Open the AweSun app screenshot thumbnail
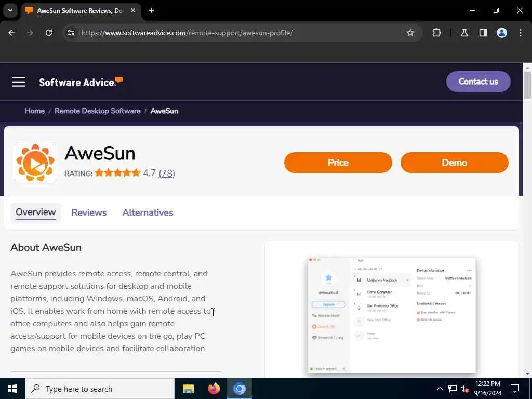 392,315
